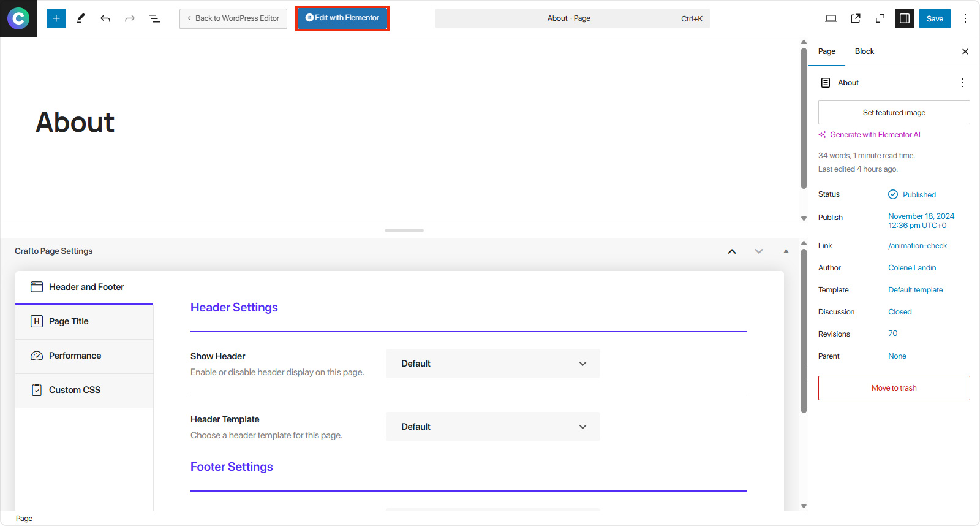Image resolution: width=980 pixels, height=526 pixels.
Task: Toggle fullscreen distraction-free arrows icon
Action: point(880,18)
